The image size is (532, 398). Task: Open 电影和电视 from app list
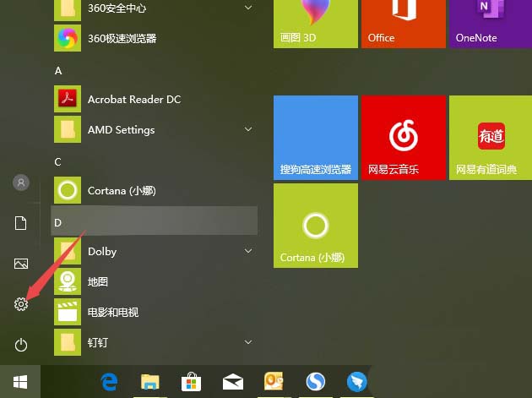click(112, 313)
